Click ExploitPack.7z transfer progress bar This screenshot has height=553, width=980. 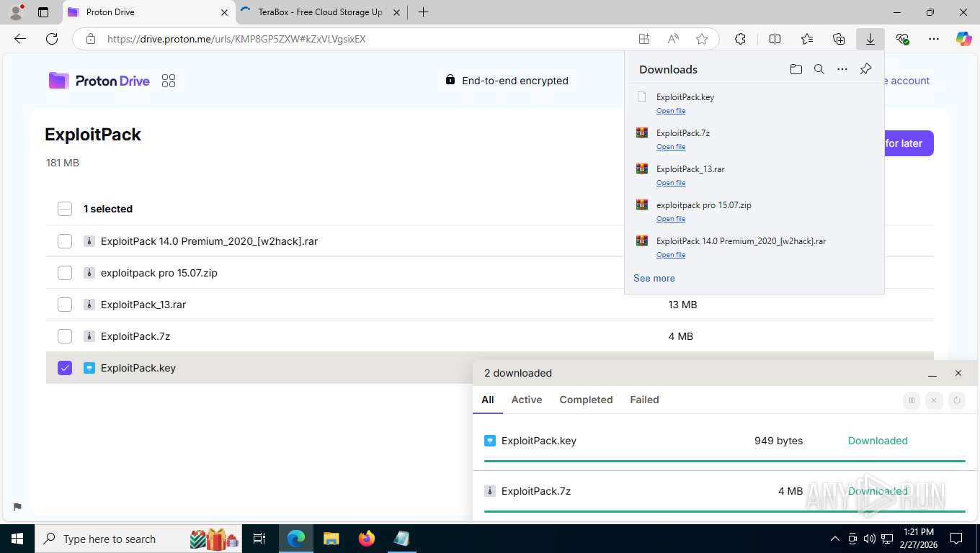coord(725,511)
